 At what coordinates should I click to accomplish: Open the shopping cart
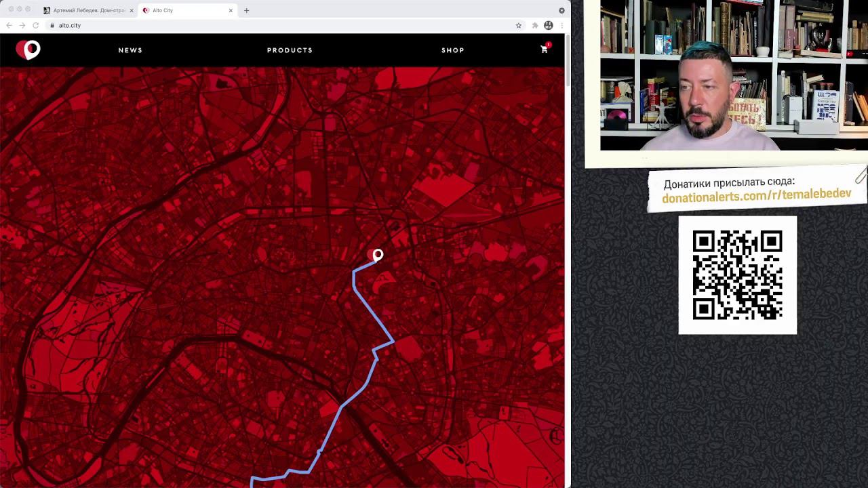(544, 49)
